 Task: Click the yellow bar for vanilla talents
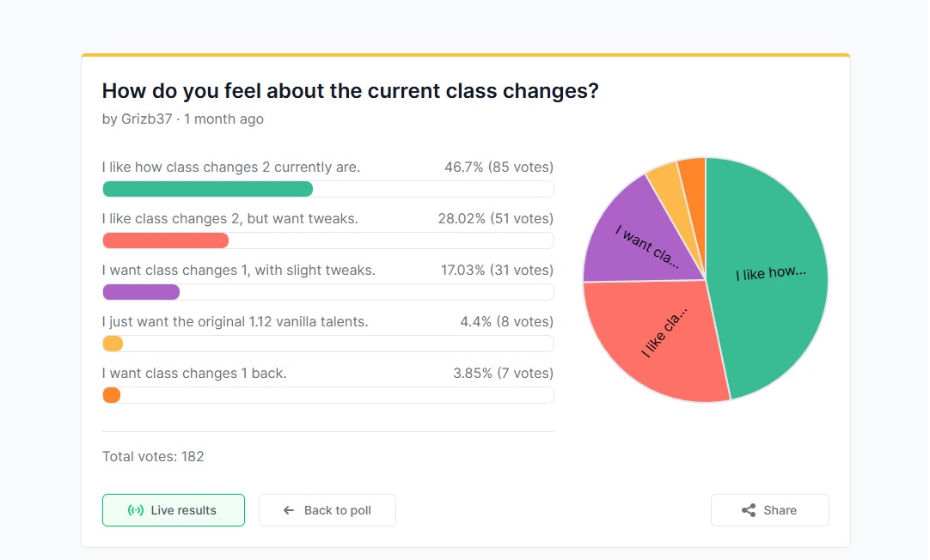(x=113, y=344)
